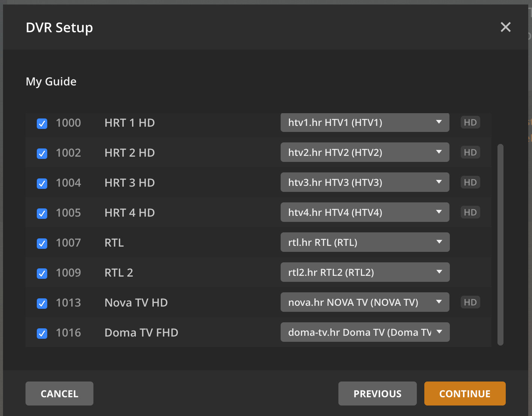Image resolution: width=532 pixels, height=416 pixels.
Task: Uncheck the HRT 1 HD channel checkbox
Action: (x=42, y=123)
